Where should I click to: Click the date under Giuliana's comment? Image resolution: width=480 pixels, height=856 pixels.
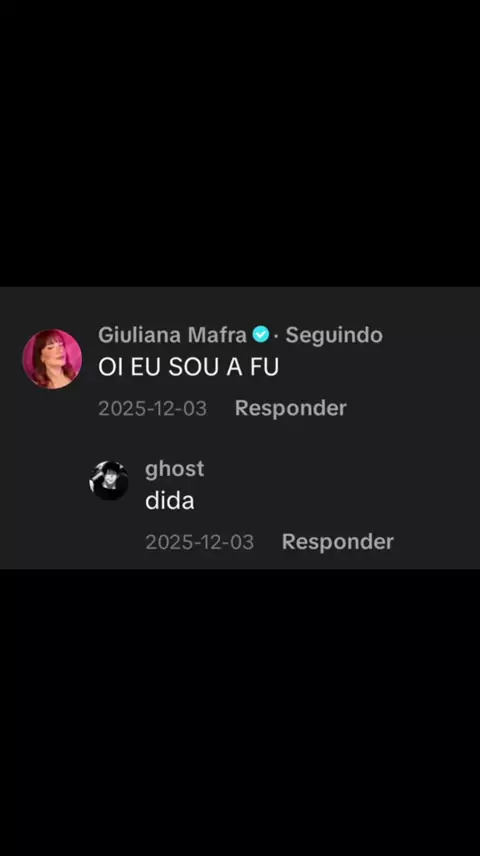point(152,408)
